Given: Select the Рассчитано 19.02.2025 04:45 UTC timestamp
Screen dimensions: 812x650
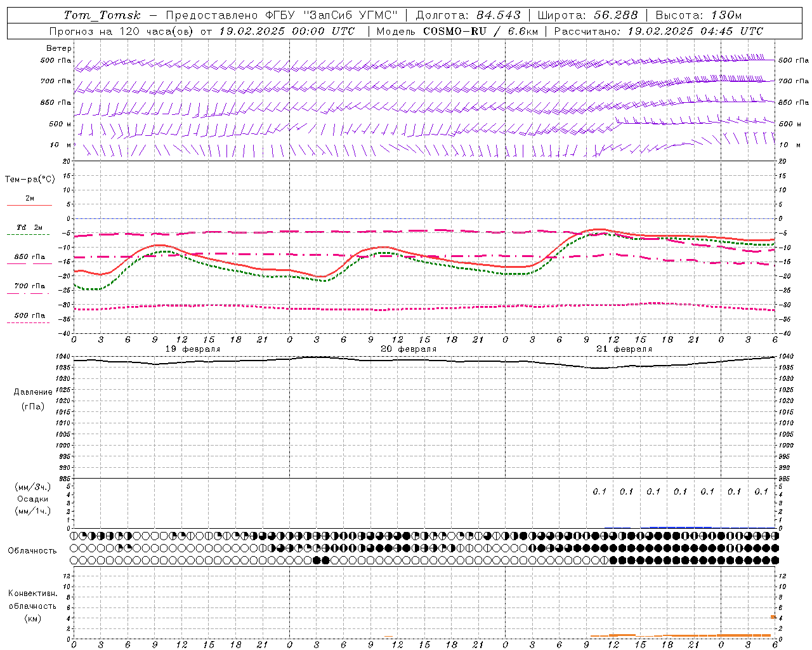Looking at the screenshot, I should tap(658, 31).
